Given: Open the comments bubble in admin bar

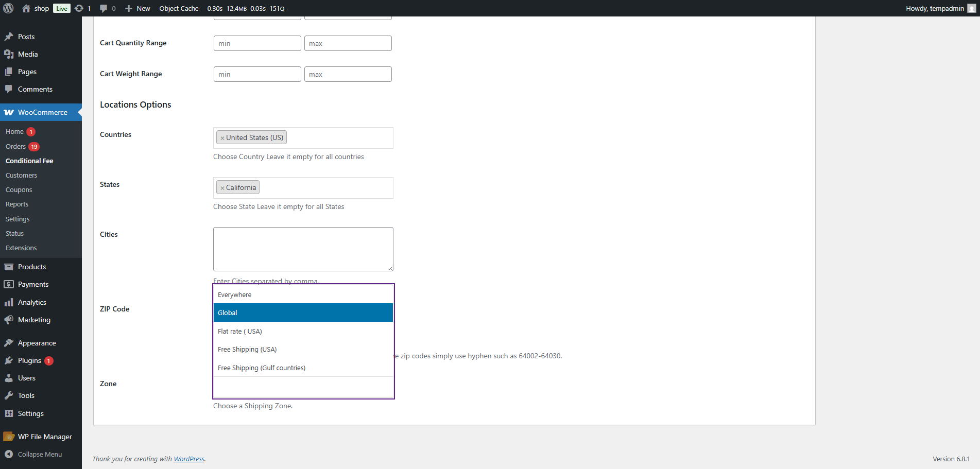Looking at the screenshot, I should pos(104,8).
